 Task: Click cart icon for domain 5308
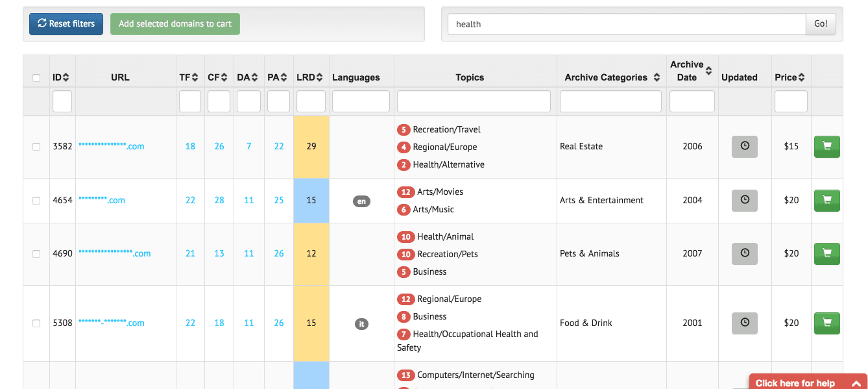coord(826,323)
